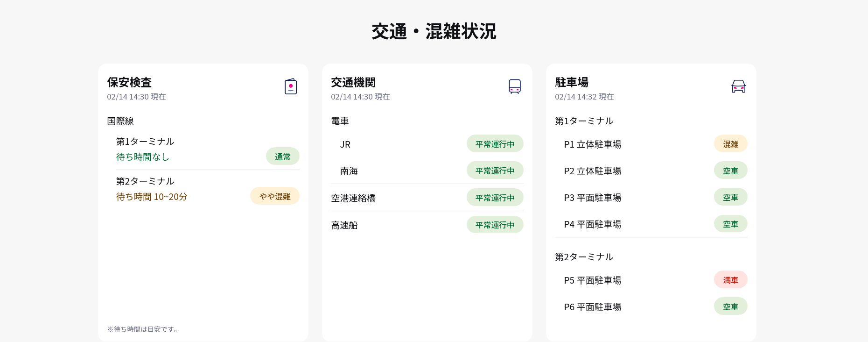
Task: Select the JR 平常運行中 status badge
Action: [x=495, y=144]
